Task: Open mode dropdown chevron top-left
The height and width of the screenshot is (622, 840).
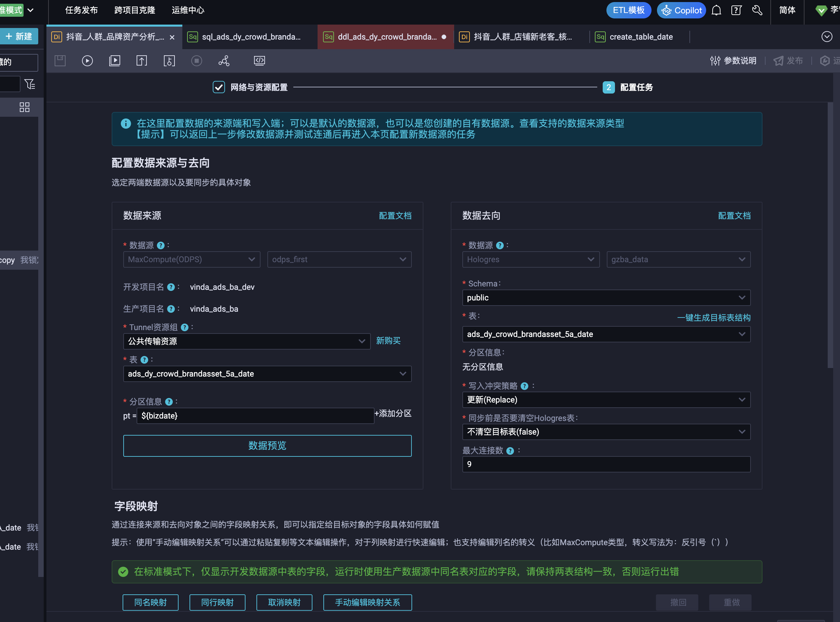Action: [30, 10]
